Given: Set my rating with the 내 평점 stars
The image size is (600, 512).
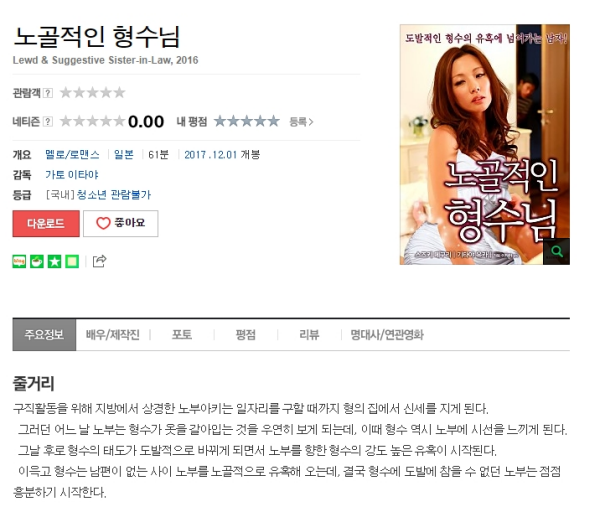Looking at the screenshot, I should 247,121.
